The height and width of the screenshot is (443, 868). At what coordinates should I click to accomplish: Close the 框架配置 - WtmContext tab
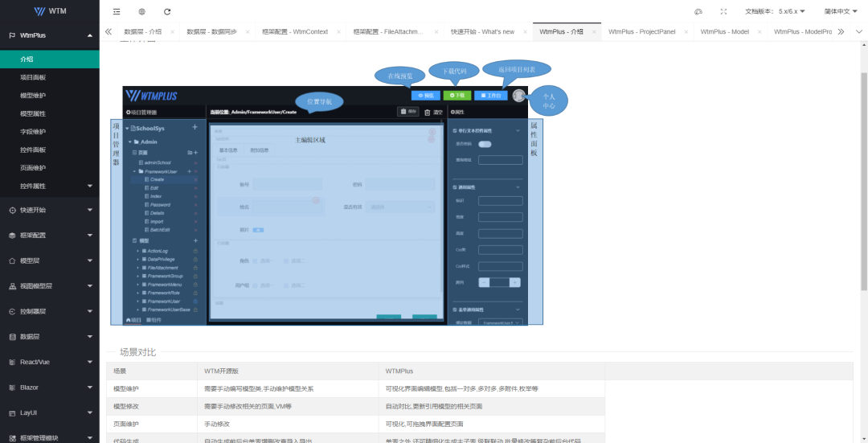pyautogui.click(x=338, y=32)
